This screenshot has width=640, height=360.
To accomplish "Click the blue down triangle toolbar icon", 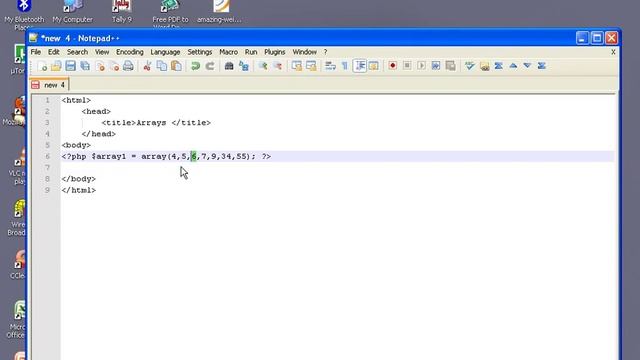I will pos(527,66).
